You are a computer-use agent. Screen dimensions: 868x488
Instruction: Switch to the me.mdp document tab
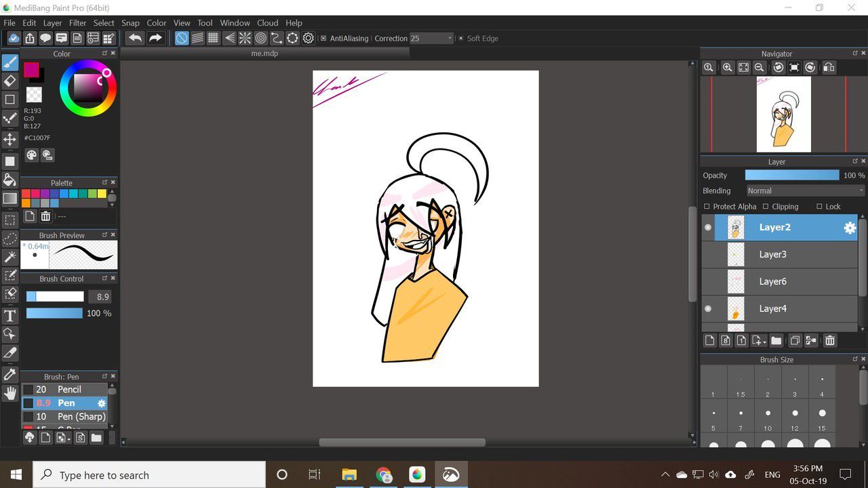(264, 54)
